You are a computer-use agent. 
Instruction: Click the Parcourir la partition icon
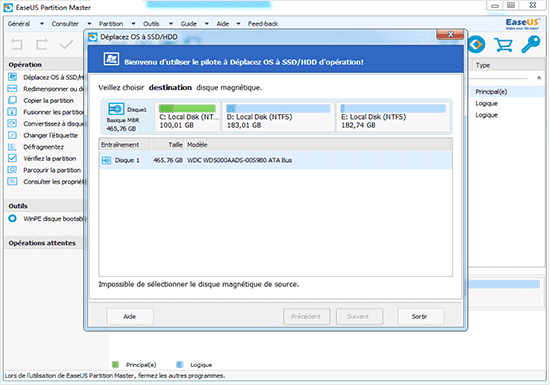point(12,170)
